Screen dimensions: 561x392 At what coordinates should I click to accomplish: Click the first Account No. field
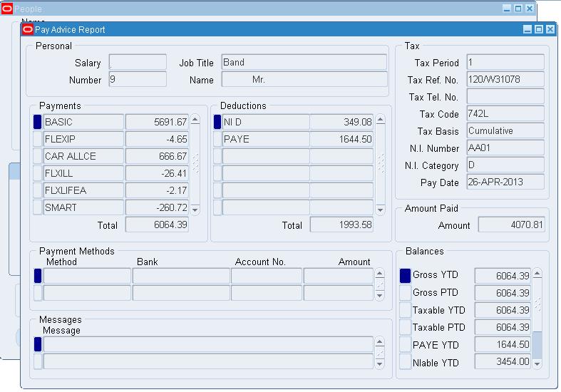coord(267,276)
